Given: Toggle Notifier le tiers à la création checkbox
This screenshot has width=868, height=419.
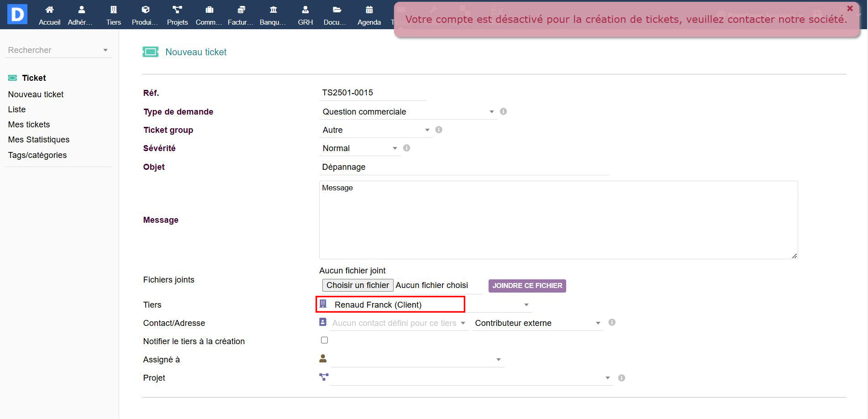Looking at the screenshot, I should 324,340.
